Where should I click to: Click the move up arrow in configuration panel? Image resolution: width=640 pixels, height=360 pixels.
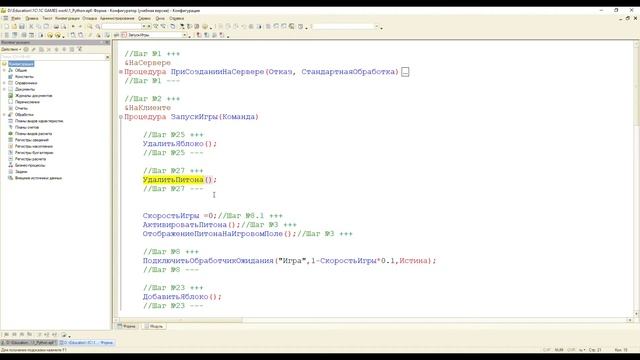point(57,49)
